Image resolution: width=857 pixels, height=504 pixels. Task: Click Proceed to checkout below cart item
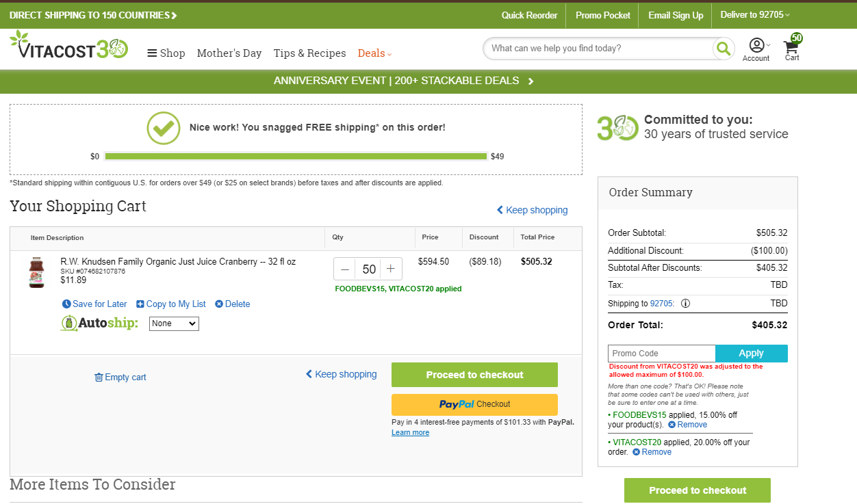click(474, 375)
